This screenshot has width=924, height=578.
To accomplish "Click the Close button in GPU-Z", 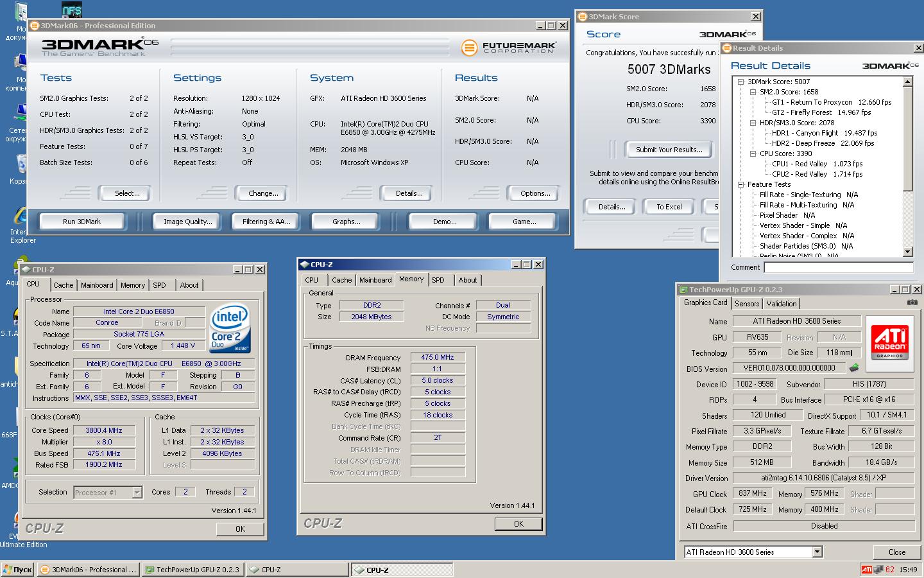I will pyautogui.click(x=897, y=552).
